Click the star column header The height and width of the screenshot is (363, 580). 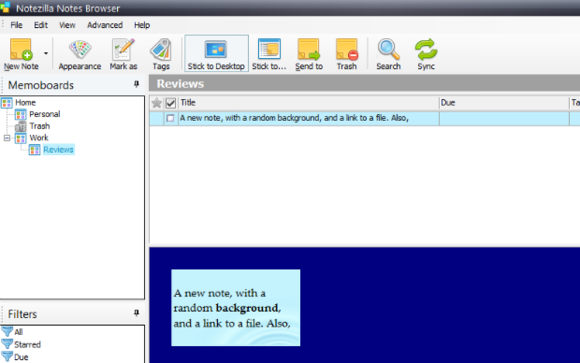(156, 103)
